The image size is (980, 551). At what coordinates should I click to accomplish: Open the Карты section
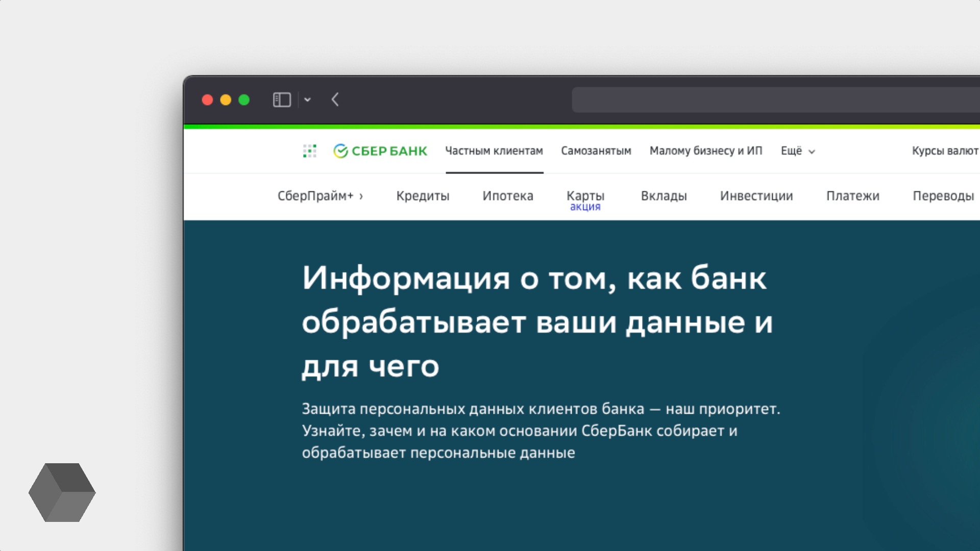tap(585, 196)
